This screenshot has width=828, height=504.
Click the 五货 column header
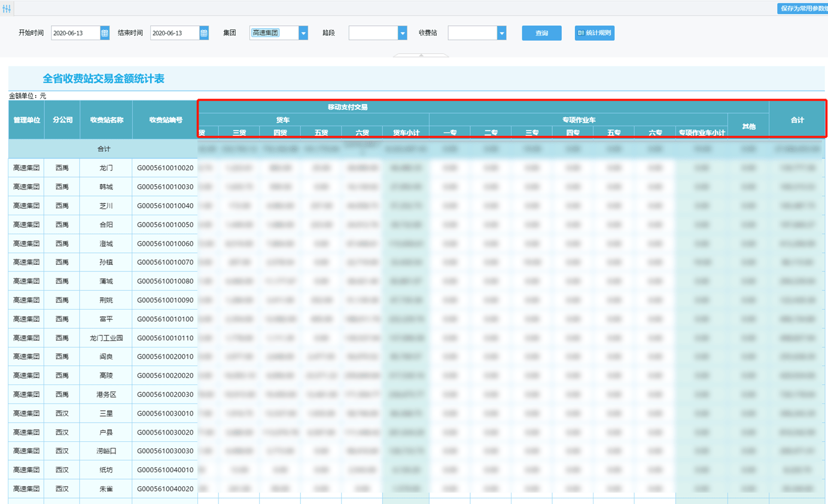pyautogui.click(x=321, y=133)
